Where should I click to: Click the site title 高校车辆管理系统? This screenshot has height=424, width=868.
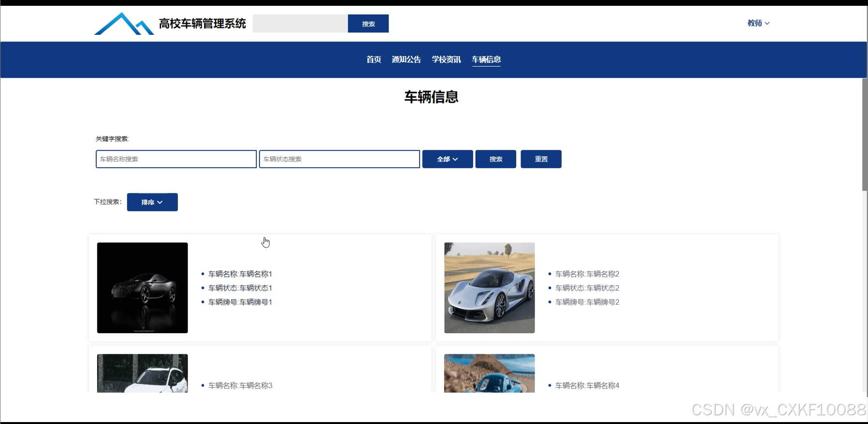[202, 24]
